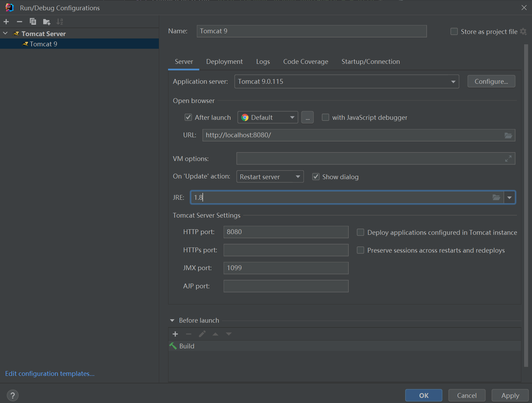Open the JRE dropdown arrow
The height and width of the screenshot is (403, 532).
pyautogui.click(x=509, y=197)
